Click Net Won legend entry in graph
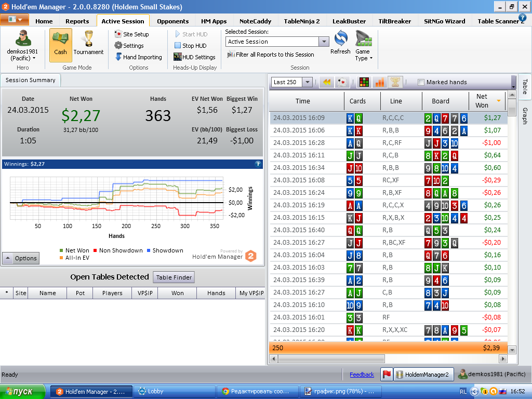Image resolution: width=532 pixels, height=399 pixels. pyautogui.click(x=74, y=250)
